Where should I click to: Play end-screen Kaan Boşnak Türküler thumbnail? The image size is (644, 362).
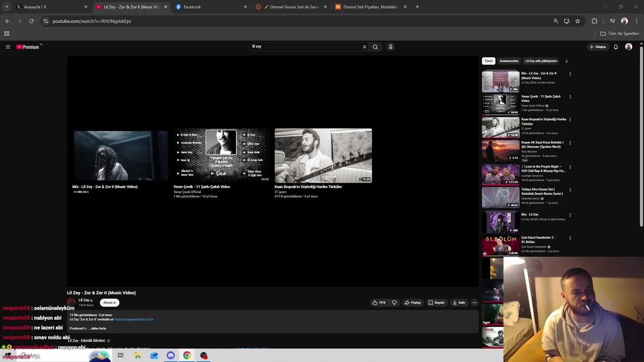pos(323,155)
